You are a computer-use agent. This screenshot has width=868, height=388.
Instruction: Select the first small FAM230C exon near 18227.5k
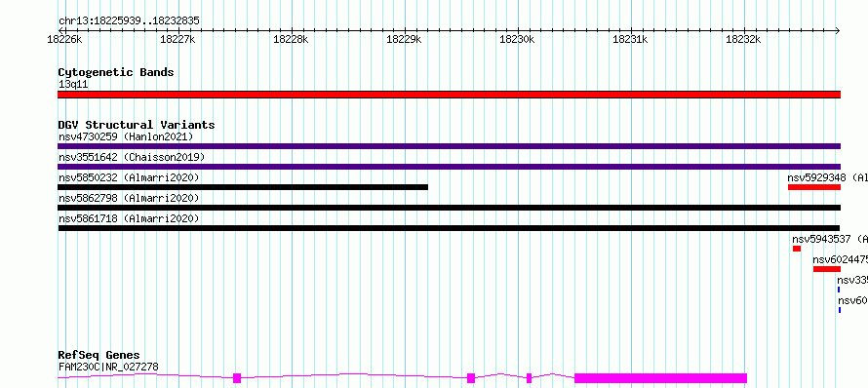(237, 378)
